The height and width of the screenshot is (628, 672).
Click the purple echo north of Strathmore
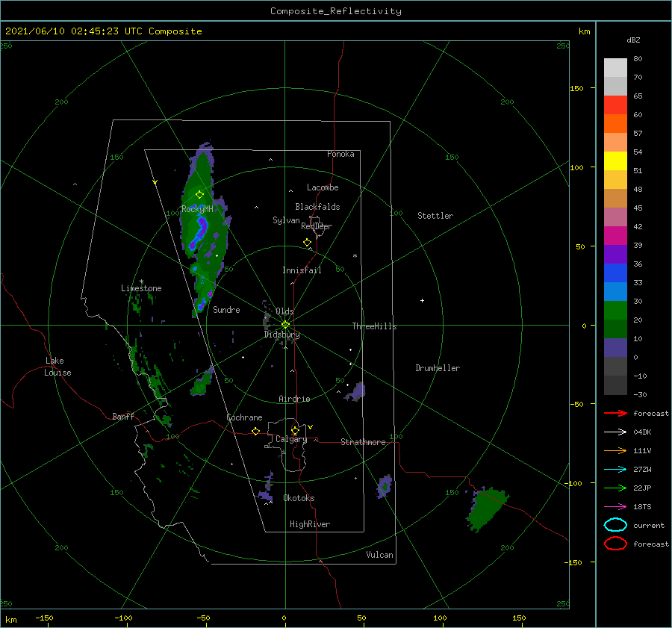click(356, 392)
